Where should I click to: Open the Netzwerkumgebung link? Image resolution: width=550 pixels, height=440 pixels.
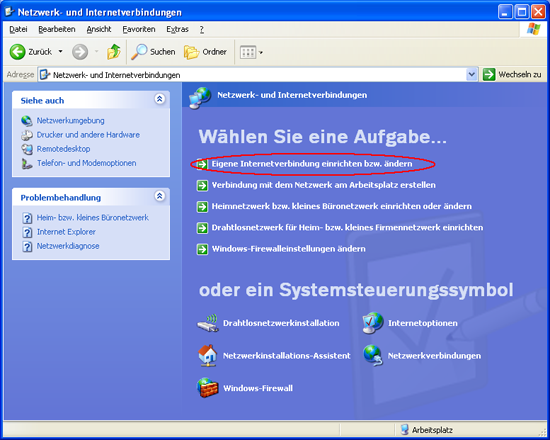coord(71,121)
